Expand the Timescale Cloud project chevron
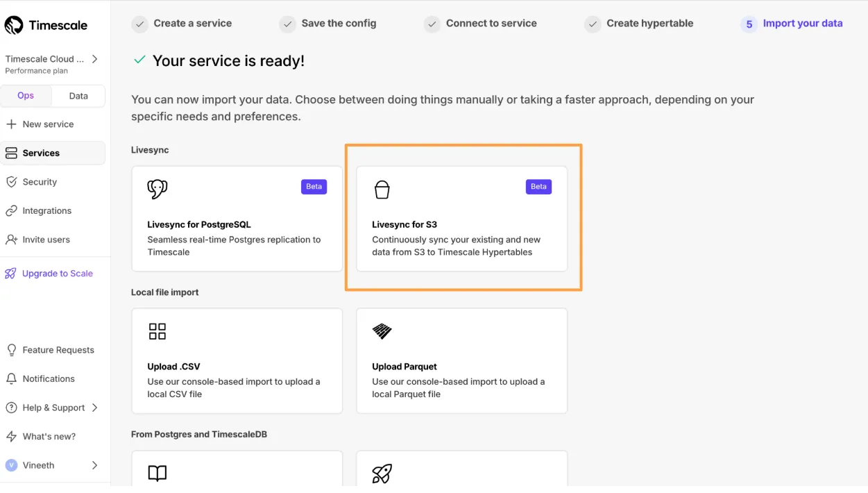 coord(95,59)
